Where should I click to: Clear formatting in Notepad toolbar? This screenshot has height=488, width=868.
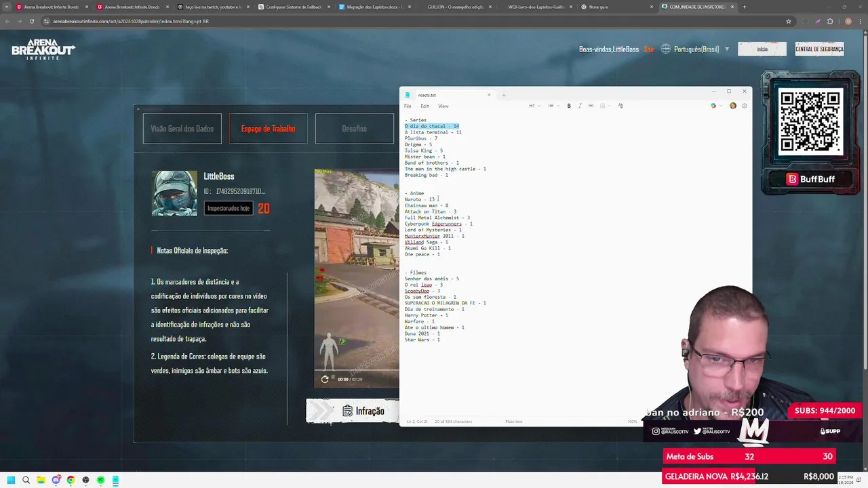pos(620,106)
